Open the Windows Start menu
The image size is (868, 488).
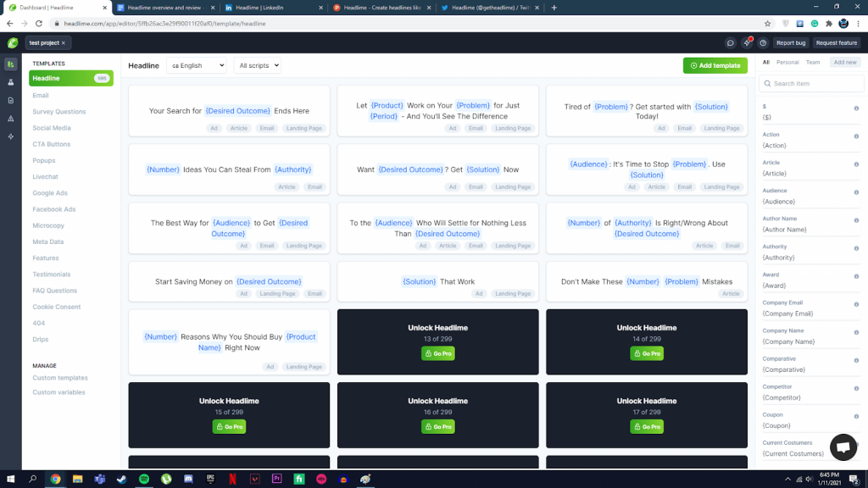point(10,480)
